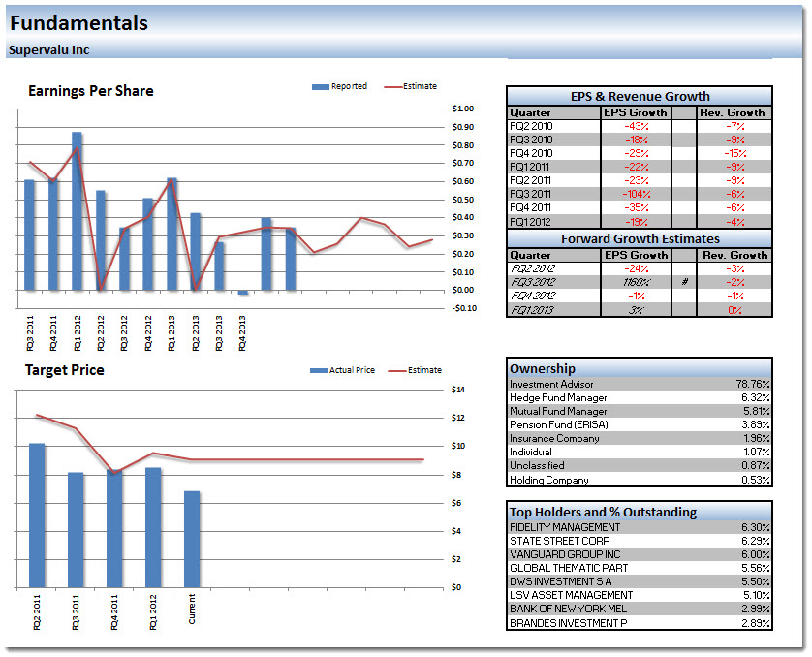Select the FIDELITY MANAGEMENT holder row

click(640, 527)
